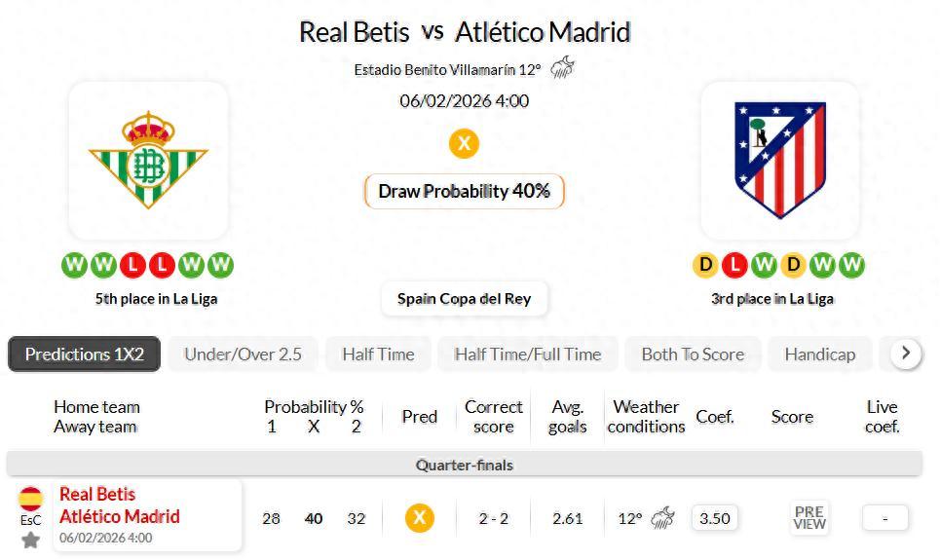The height and width of the screenshot is (560, 940).
Task: Click the live coefficient dash box
Action: [x=884, y=518]
